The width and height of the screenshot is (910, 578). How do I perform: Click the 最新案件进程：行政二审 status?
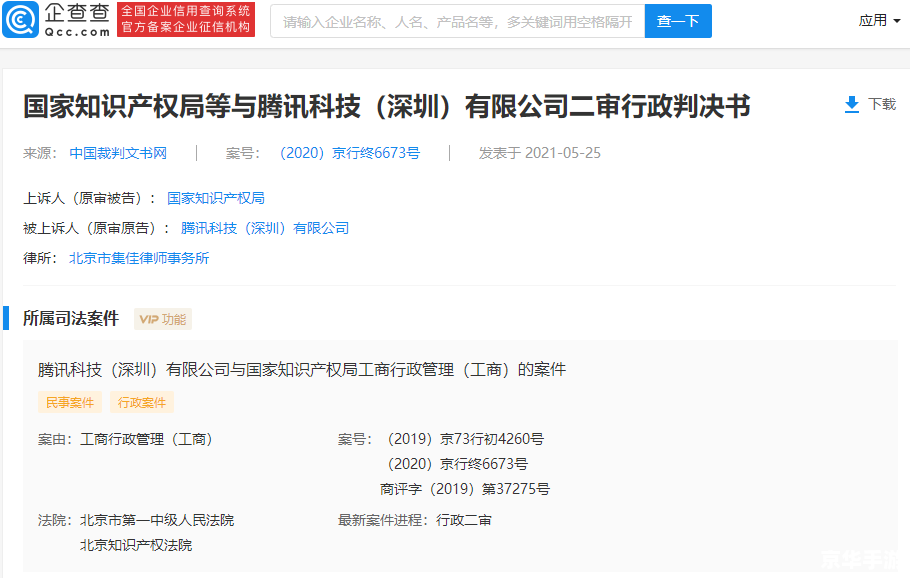414,521
